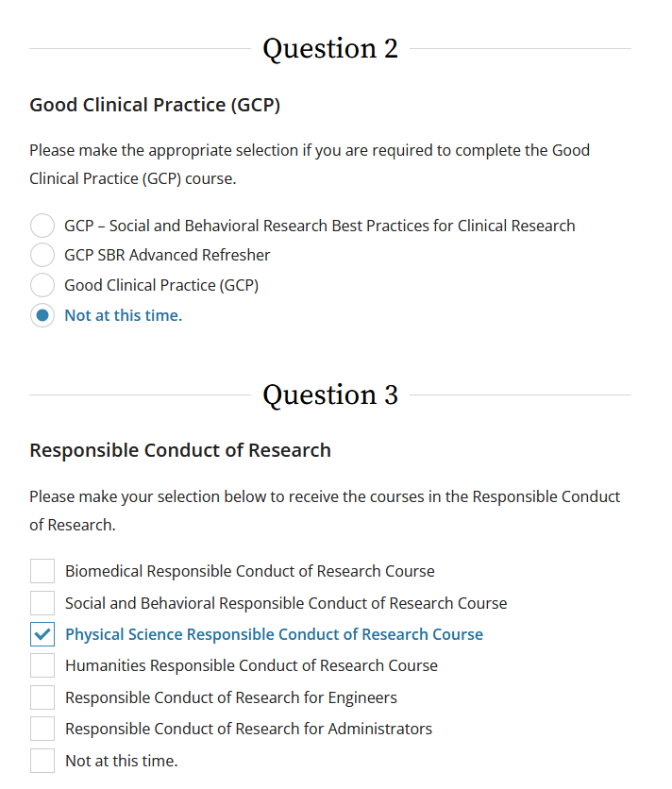Select 'Not at this time' under Question 3
Viewport: 672px width, 789px height.
[x=42, y=761]
